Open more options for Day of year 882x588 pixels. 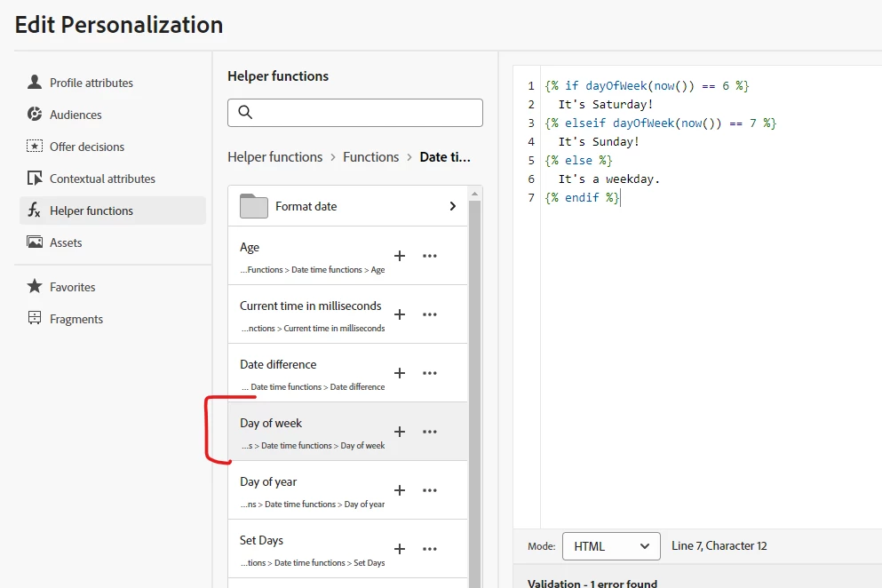pos(430,490)
